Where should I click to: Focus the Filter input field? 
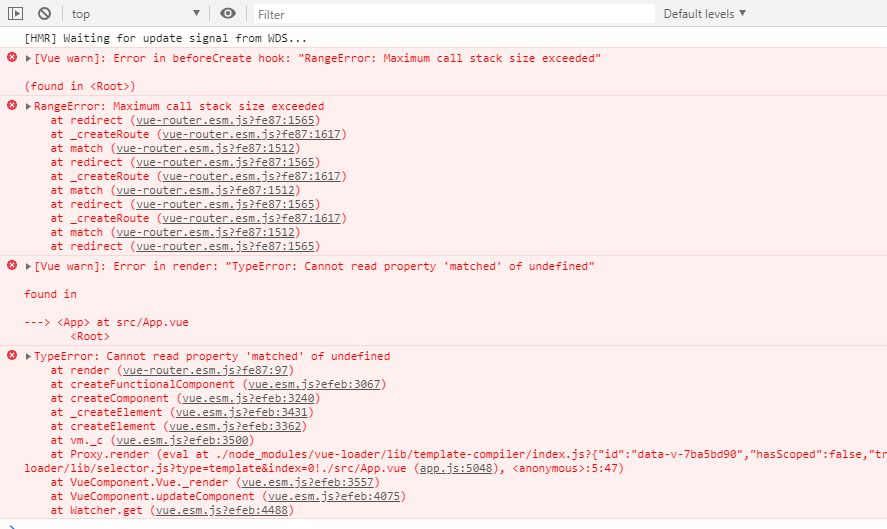[x=454, y=14]
